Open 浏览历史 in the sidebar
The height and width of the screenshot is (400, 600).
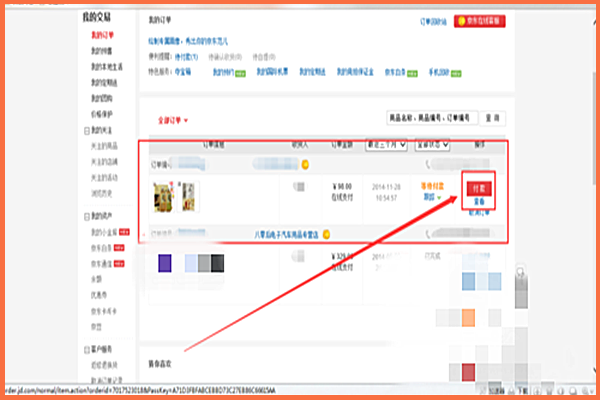point(101,194)
